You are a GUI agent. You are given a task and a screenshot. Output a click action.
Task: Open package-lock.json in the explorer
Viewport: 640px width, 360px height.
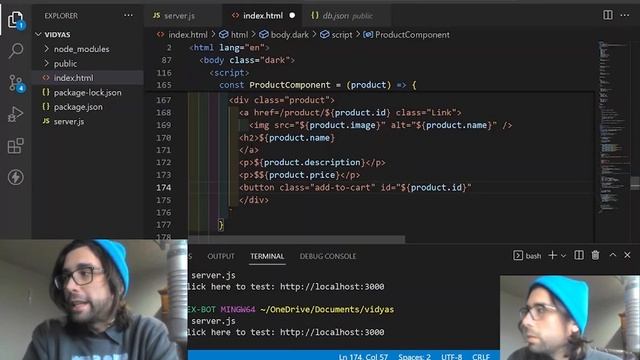[87, 93]
